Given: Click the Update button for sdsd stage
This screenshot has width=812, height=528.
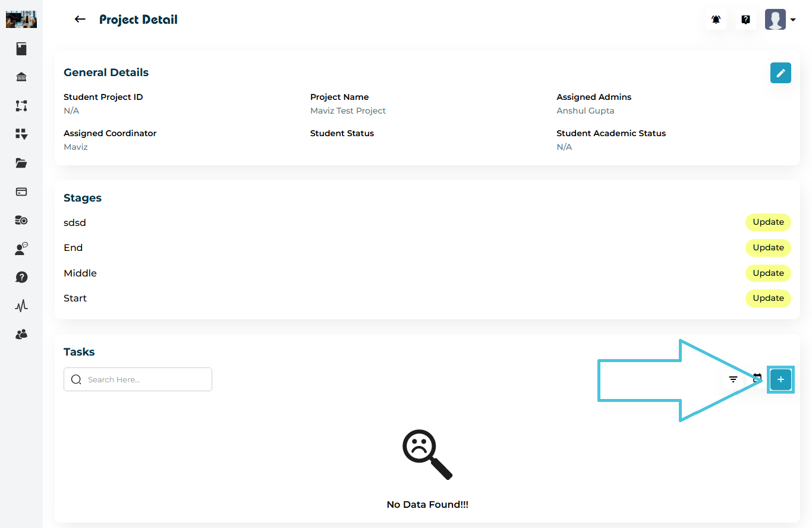Looking at the screenshot, I should (x=768, y=222).
